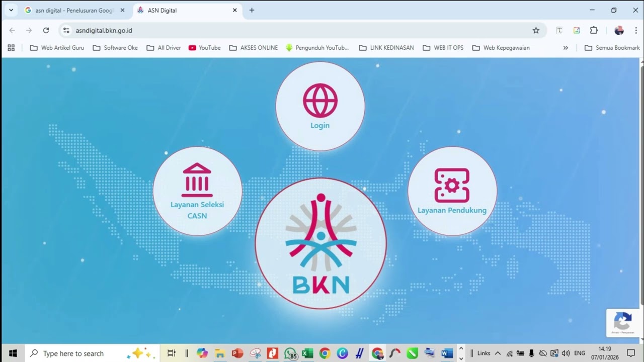
Task: Click the Wi-Fi network tray icon
Action: click(509, 353)
